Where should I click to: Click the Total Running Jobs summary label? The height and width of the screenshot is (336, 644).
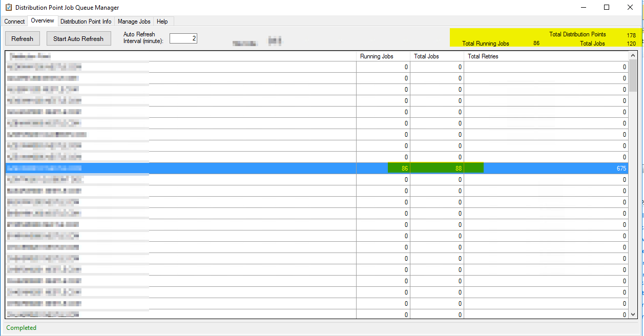click(x=486, y=44)
